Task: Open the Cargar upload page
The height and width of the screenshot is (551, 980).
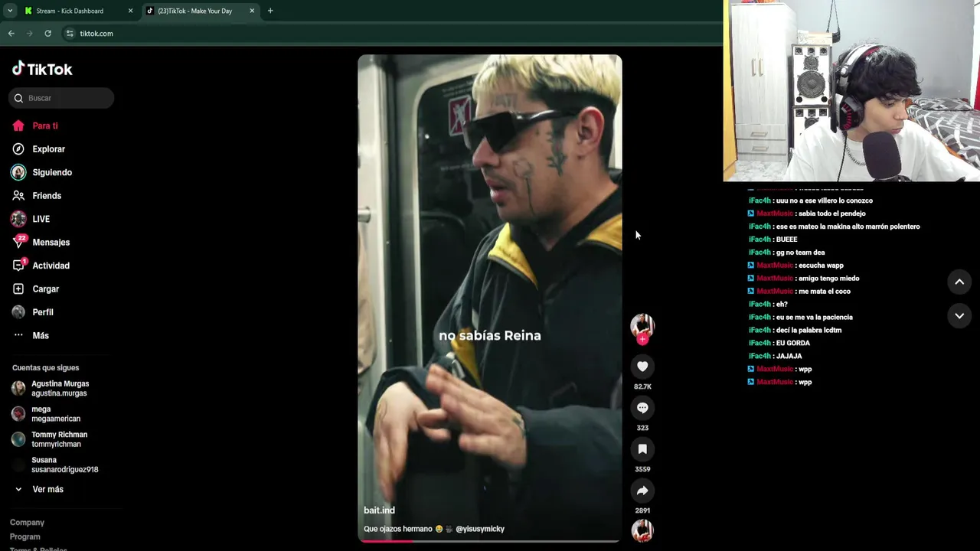Action: point(35,289)
